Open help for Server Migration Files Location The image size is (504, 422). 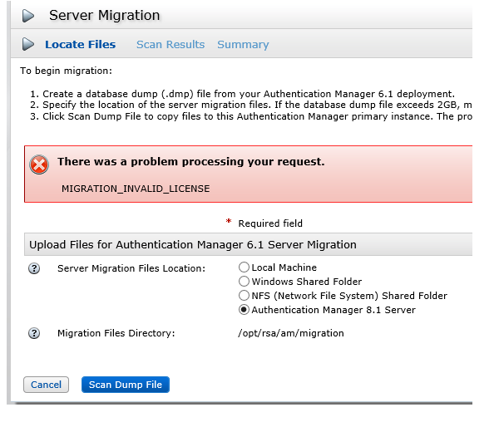(35, 268)
